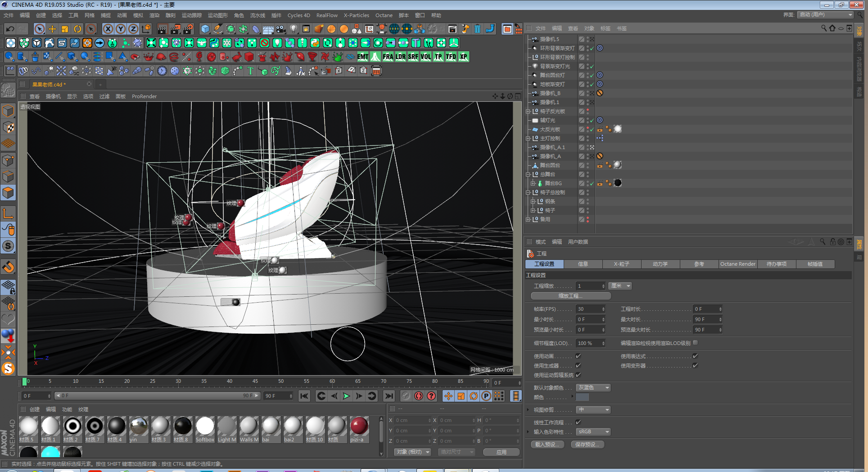This screenshot has height=472, width=868.
Task: Click the 颜色 color swatch
Action: coord(582,397)
